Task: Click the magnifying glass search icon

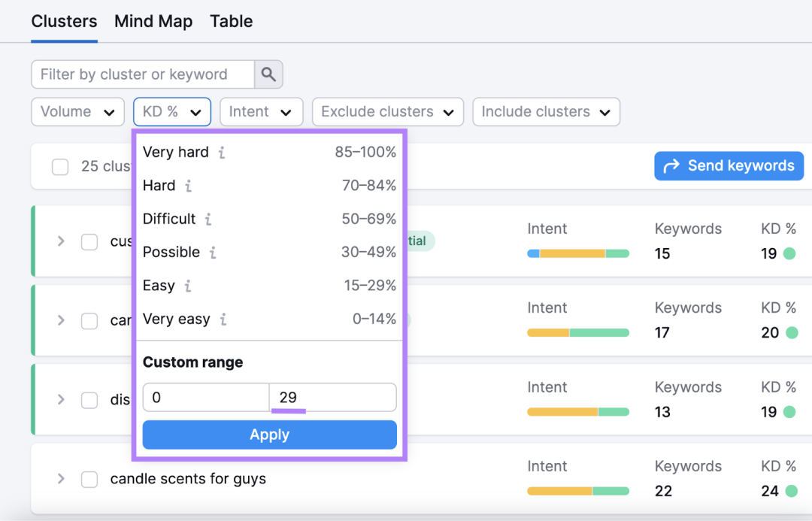Action: click(268, 74)
